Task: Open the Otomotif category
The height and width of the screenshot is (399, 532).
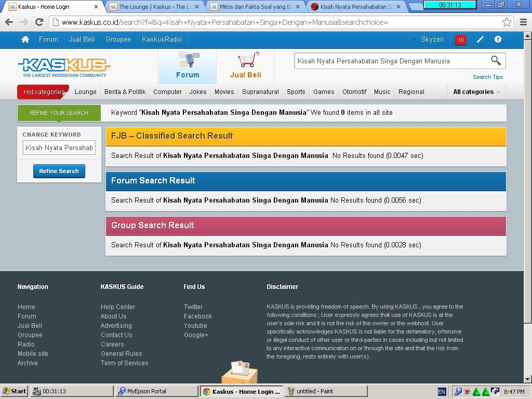Action: click(x=354, y=92)
